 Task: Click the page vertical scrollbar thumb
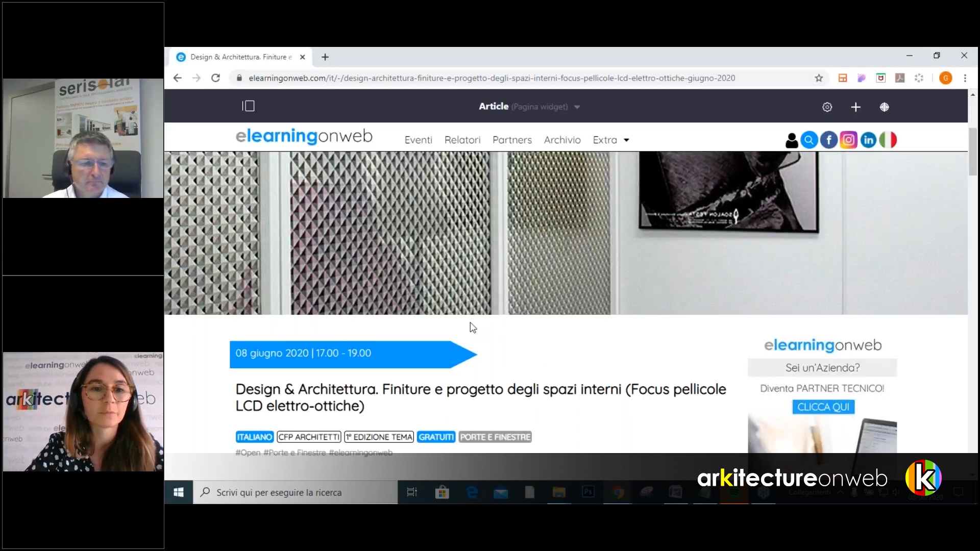[973, 152]
